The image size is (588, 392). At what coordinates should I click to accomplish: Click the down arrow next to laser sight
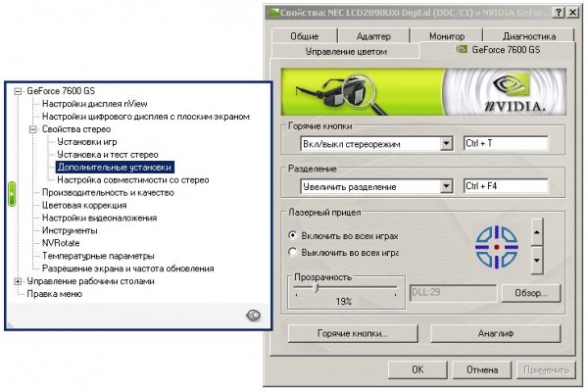537,261
